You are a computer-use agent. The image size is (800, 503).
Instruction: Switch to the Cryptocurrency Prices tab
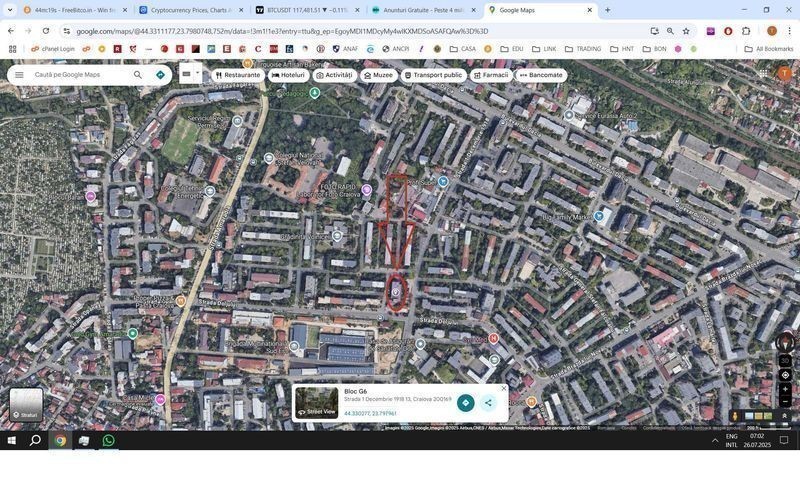(x=190, y=10)
